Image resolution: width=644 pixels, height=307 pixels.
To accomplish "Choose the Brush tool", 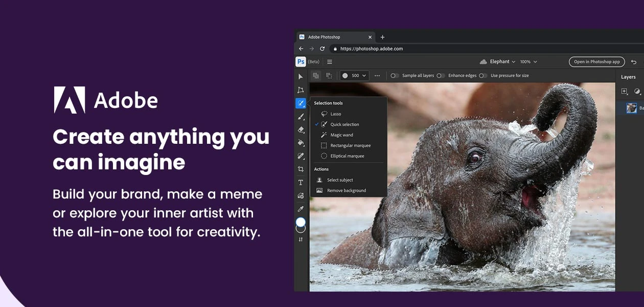I will [x=301, y=117].
